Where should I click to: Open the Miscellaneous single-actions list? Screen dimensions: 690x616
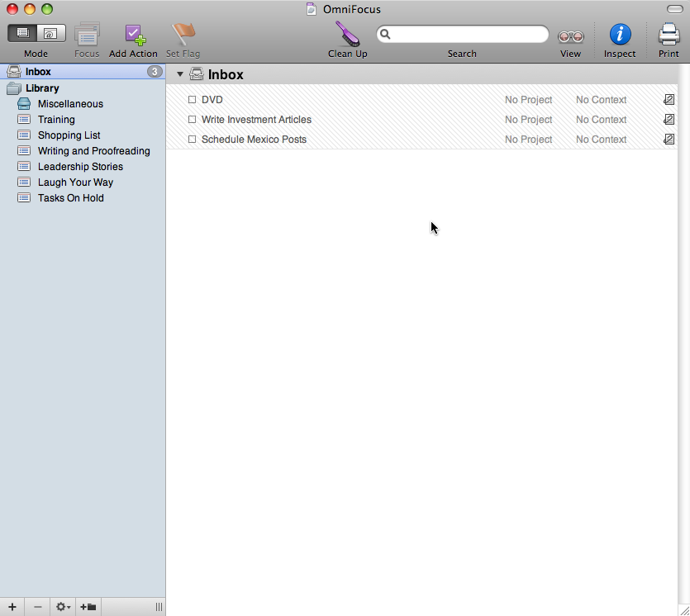pos(83,104)
